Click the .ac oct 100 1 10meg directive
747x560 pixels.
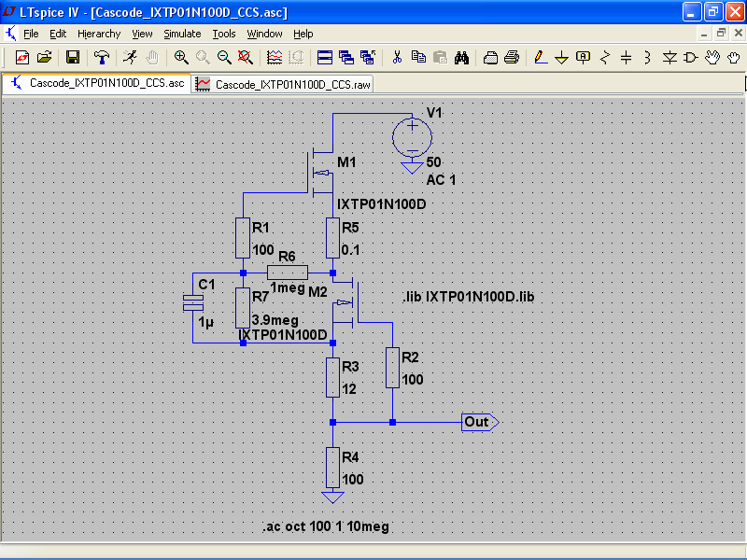click(326, 526)
